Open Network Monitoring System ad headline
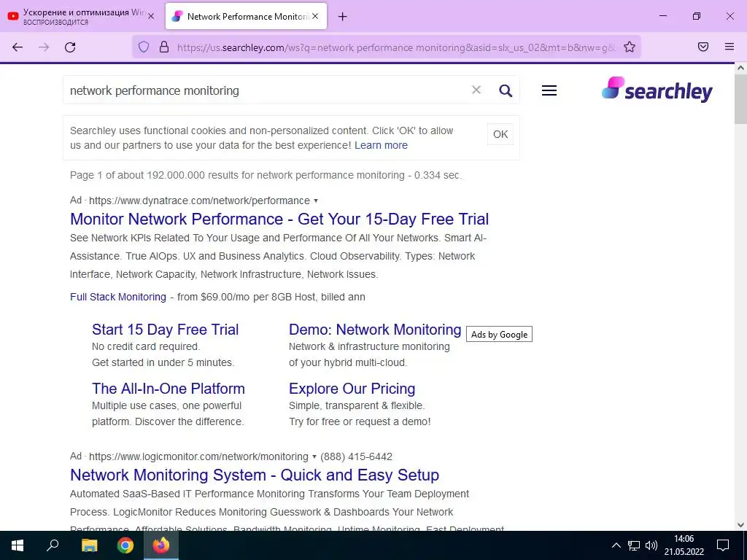Image resolution: width=747 pixels, height=560 pixels. pos(255,475)
